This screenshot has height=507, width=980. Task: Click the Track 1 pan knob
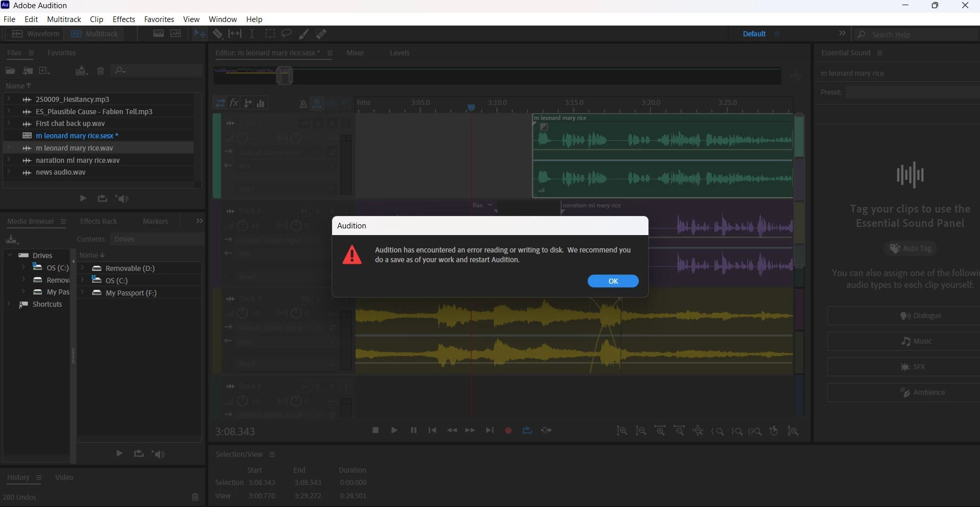tap(296, 138)
